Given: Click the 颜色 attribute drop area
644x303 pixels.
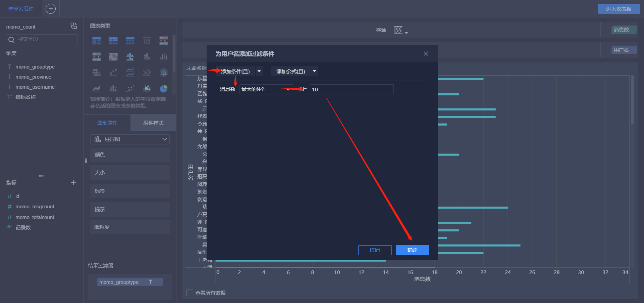Looking at the screenshot, I should 130,155.
